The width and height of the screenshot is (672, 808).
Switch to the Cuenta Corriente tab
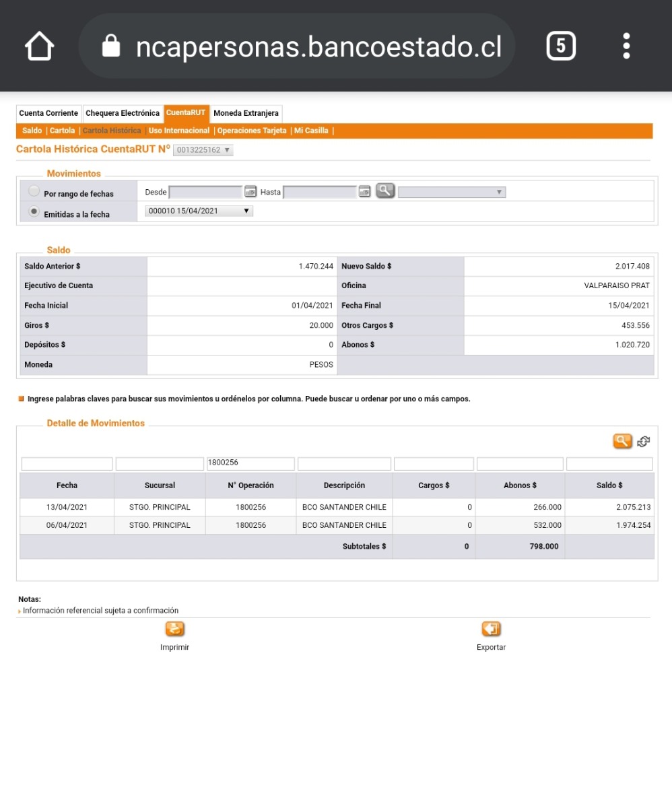tap(48, 113)
